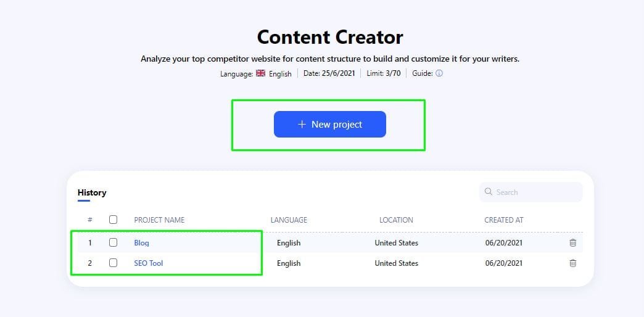Delete the Blog project using trash icon
Image resolution: width=644 pixels, height=317 pixels.
click(572, 243)
